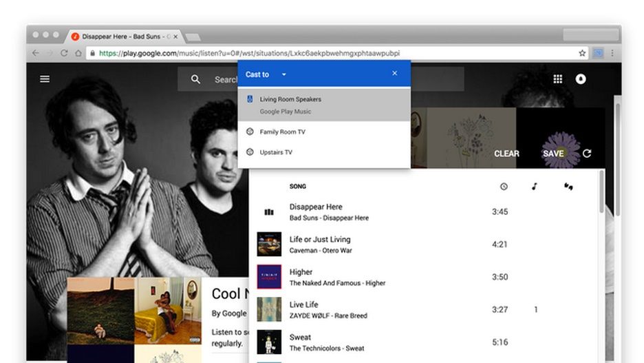Close the Cast to dialog
The width and height of the screenshot is (644, 363).
(x=395, y=73)
